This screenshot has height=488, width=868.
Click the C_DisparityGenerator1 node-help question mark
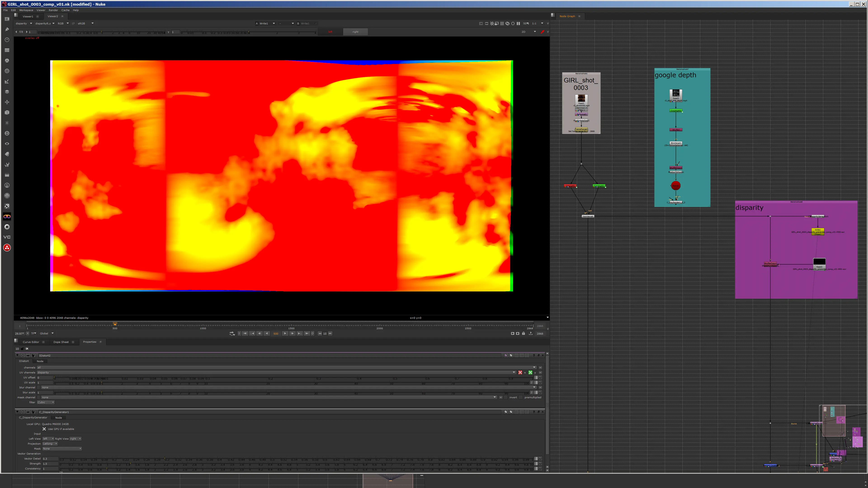[534, 412]
